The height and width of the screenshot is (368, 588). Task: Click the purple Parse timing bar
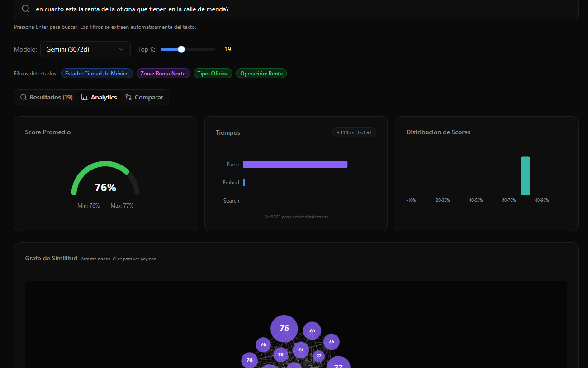coord(295,165)
